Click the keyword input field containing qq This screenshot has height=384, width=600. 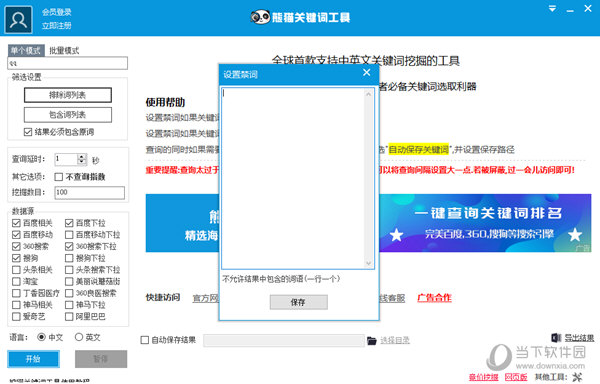pyautogui.click(x=68, y=63)
